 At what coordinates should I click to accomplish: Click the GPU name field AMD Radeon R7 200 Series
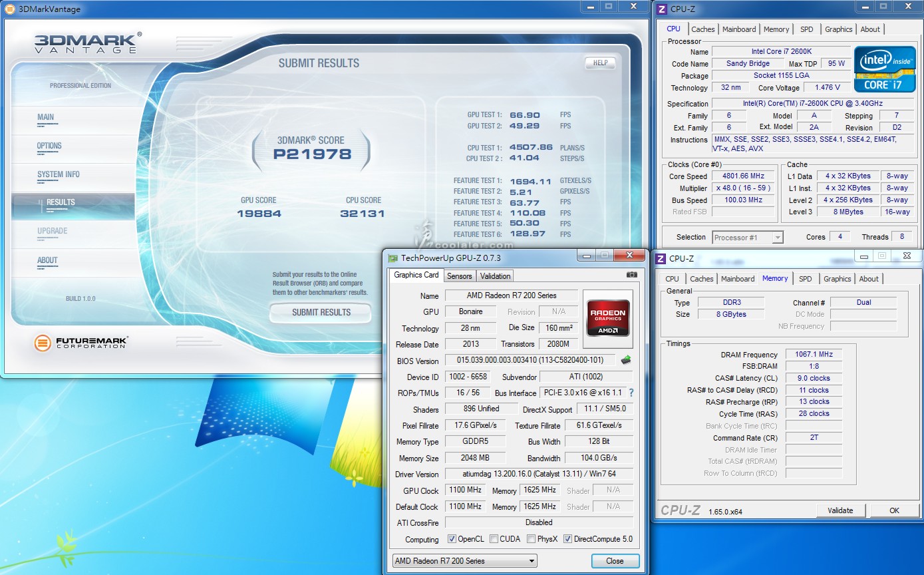pyautogui.click(x=512, y=295)
